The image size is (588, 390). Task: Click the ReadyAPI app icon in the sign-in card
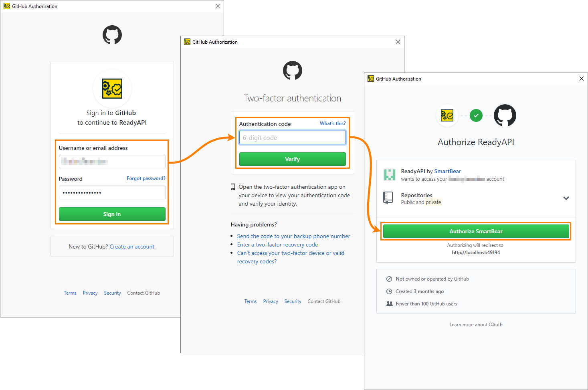(112, 88)
